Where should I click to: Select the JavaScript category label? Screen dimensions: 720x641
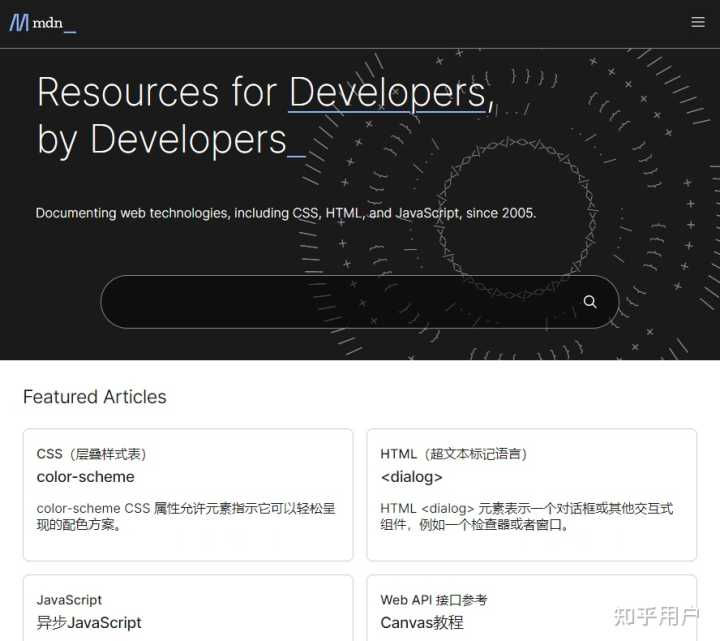(69, 600)
